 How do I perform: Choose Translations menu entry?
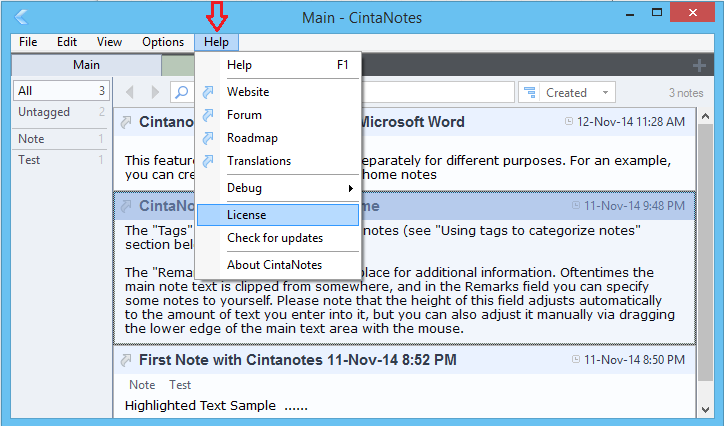tap(278, 161)
